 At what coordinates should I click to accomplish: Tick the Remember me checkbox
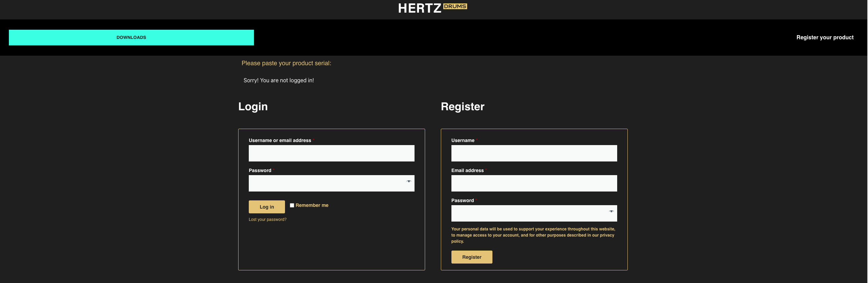[292, 205]
